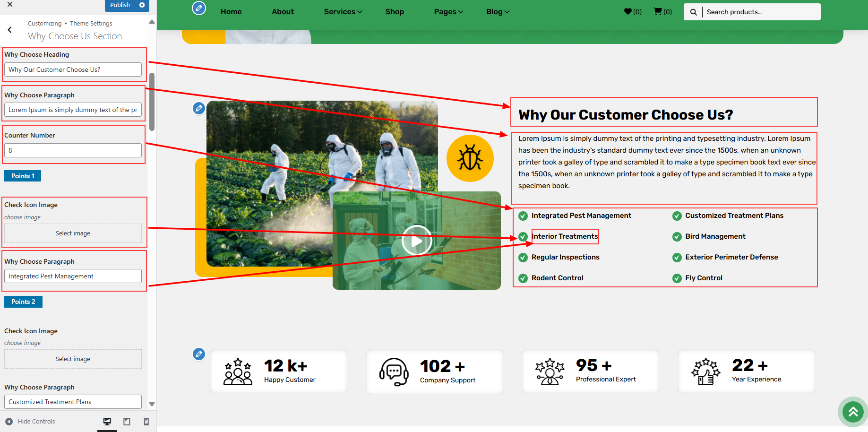Open the shopping cart icon

[x=657, y=12]
